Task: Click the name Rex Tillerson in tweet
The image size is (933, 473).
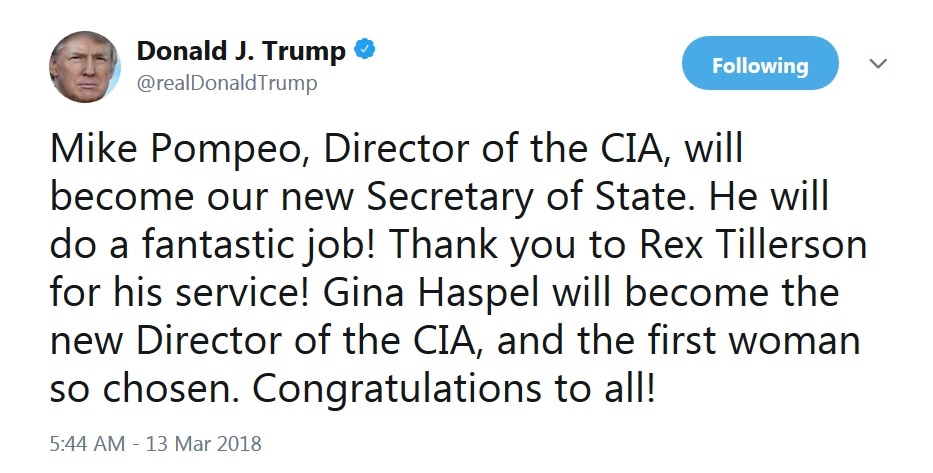Action: [x=752, y=245]
